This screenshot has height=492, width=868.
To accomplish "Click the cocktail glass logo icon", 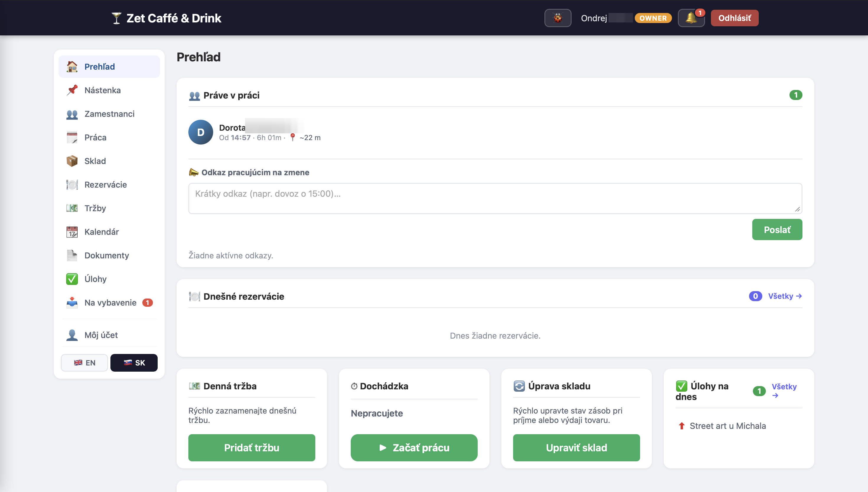I will (116, 18).
